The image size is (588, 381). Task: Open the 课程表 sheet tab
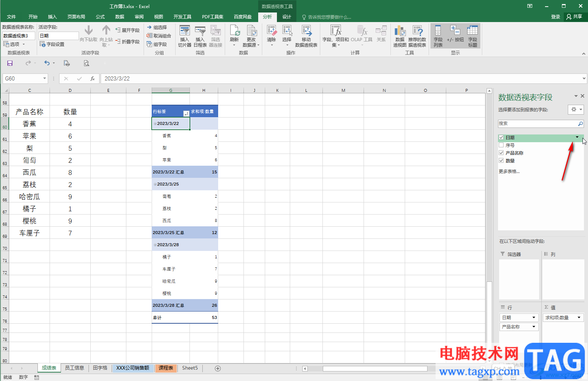pyautogui.click(x=166, y=368)
